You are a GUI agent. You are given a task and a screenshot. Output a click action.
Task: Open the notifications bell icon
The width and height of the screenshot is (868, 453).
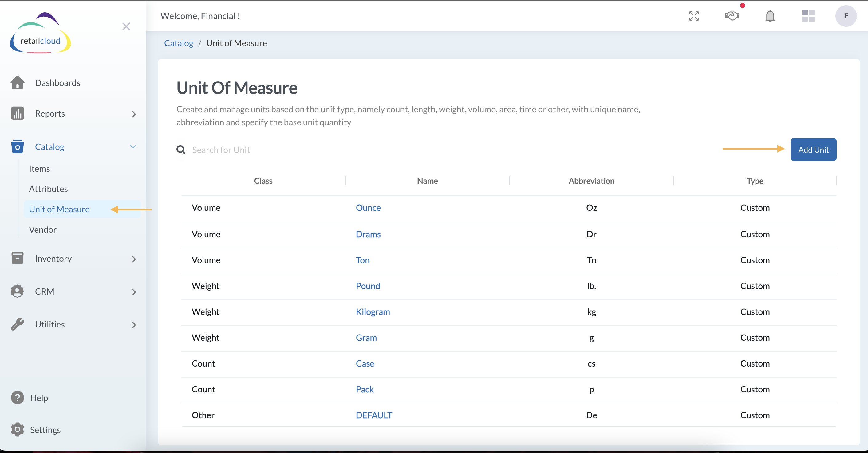[x=770, y=16]
